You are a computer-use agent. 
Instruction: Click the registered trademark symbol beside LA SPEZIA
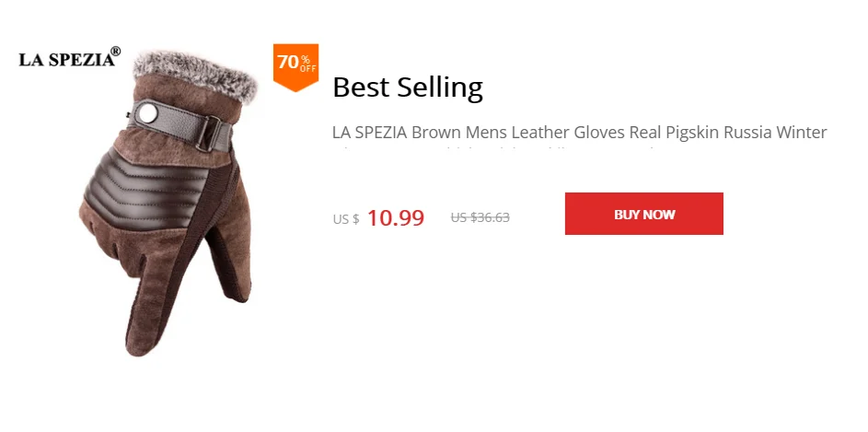(115, 51)
